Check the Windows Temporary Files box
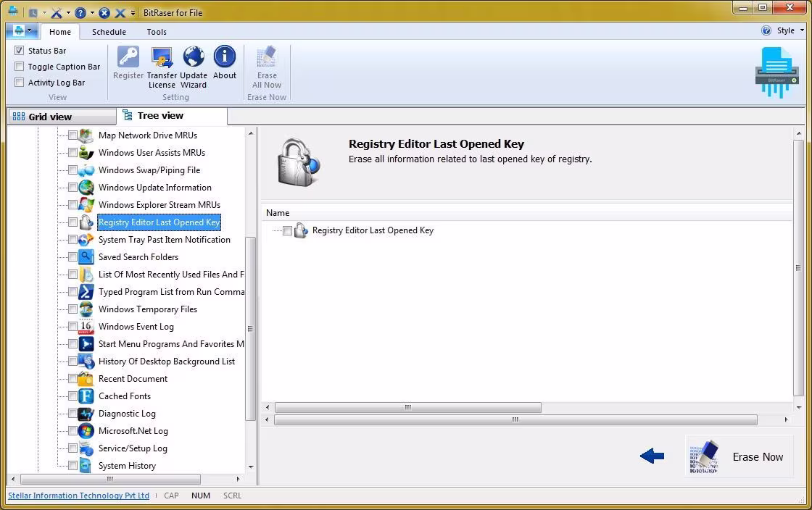 tap(73, 309)
